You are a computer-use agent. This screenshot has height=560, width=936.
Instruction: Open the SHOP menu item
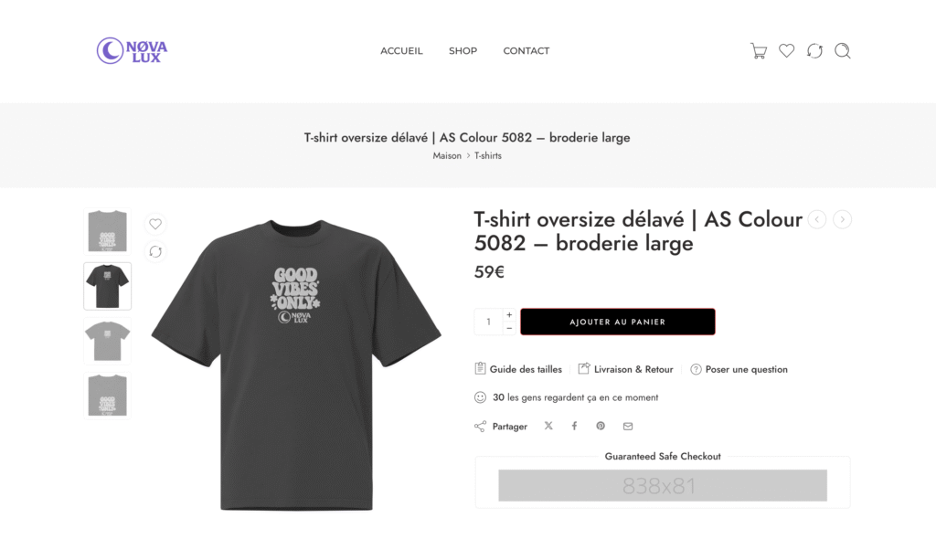pos(463,51)
